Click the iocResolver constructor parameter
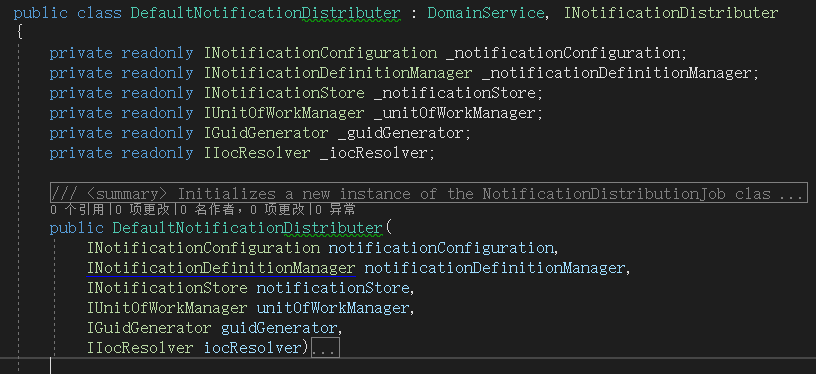816x374 pixels. click(x=252, y=348)
